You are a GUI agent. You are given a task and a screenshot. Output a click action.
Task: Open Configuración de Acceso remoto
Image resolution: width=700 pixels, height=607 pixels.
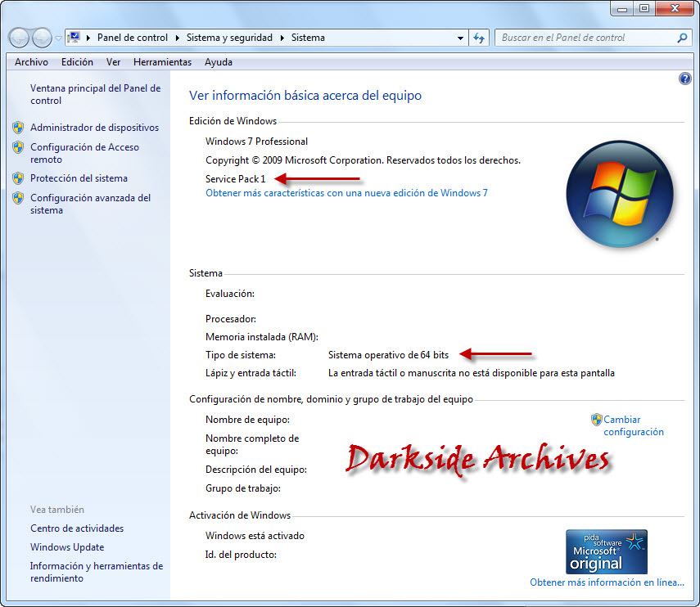click(x=85, y=153)
